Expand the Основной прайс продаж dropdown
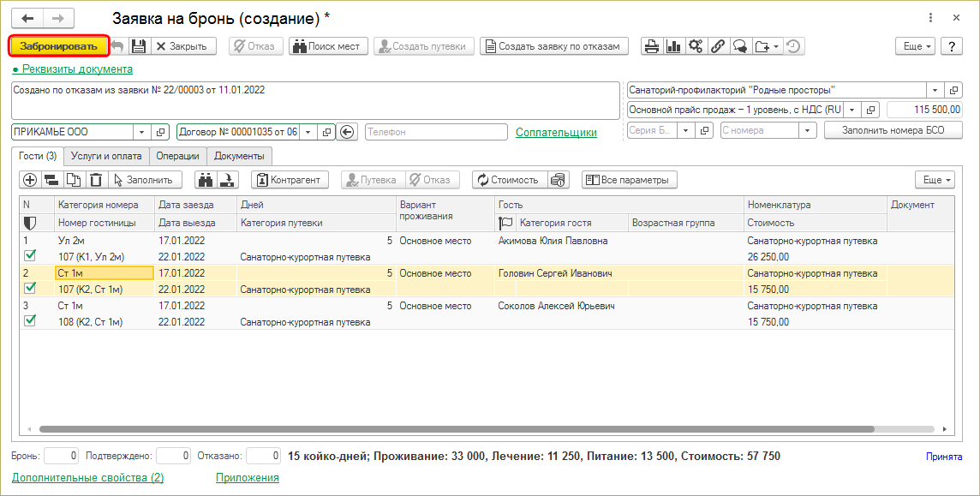 (x=852, y=110)
